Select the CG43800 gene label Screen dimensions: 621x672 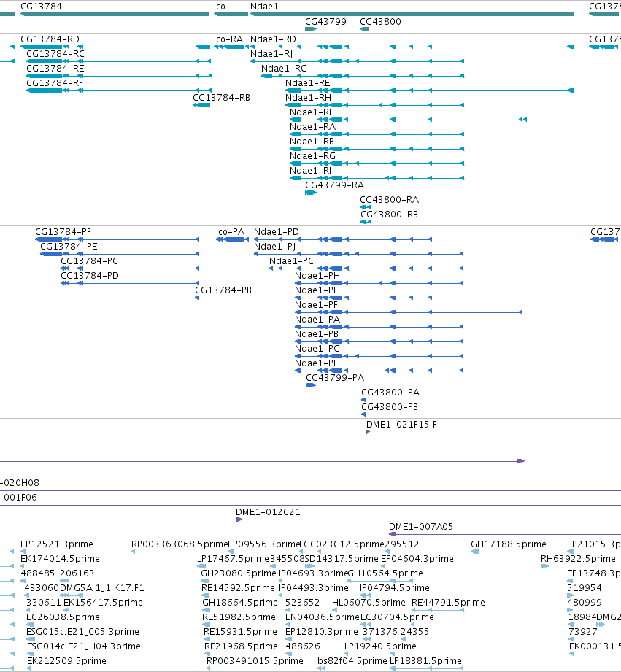[381, 22]
